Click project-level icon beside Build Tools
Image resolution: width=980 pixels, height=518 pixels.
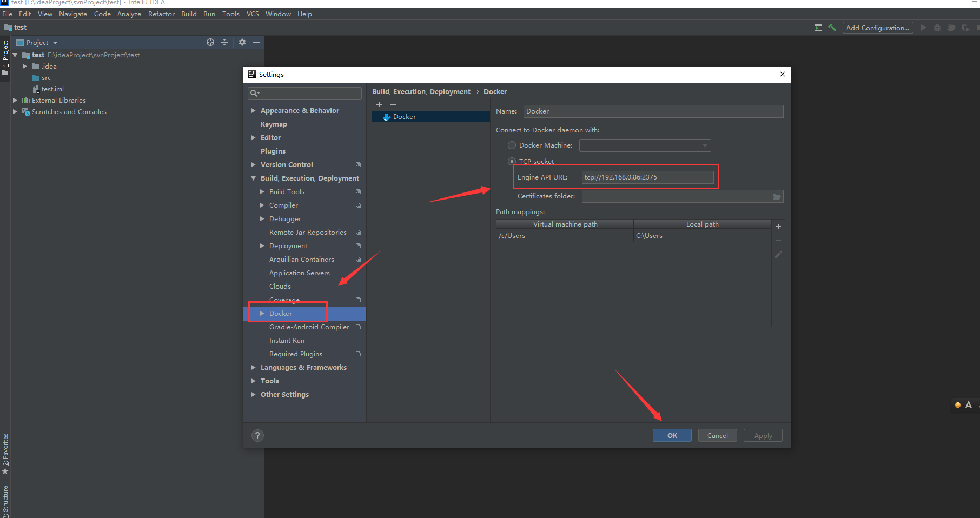[358, 192]
